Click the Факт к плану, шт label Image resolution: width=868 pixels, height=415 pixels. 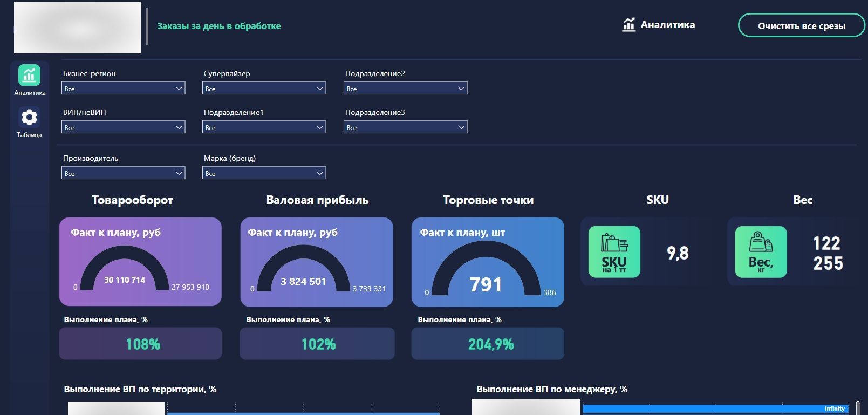[x=463, y=233]
